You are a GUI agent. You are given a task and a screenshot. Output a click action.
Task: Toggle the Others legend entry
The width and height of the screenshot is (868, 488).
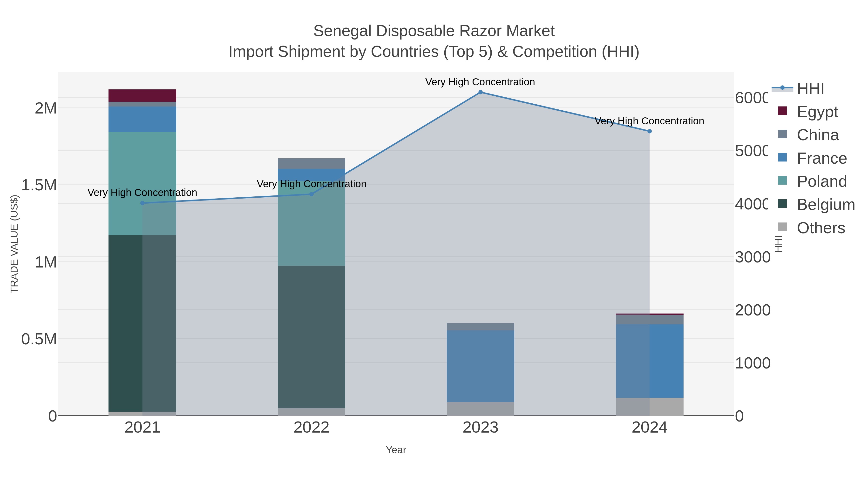click(811, 228)
